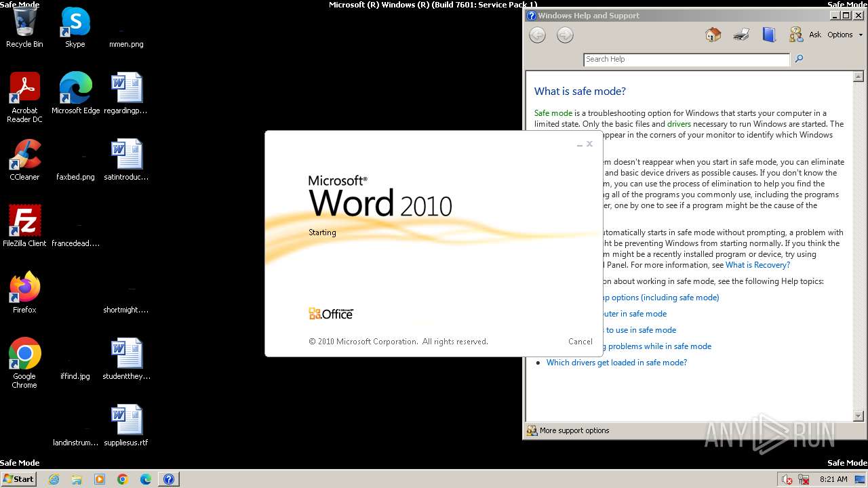Screen dimensions: 868x488
Task: Click the network tray icon
Action: pyautogui.click(x=804, y=479)
